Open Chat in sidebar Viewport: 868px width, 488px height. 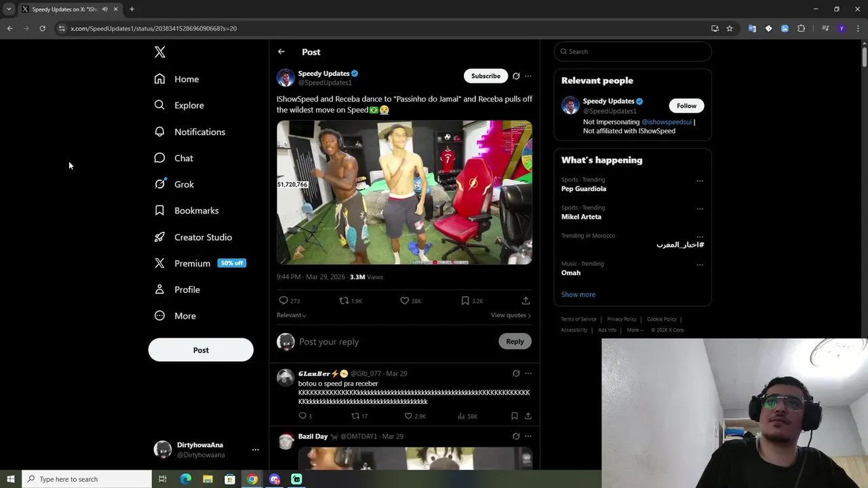174,158
